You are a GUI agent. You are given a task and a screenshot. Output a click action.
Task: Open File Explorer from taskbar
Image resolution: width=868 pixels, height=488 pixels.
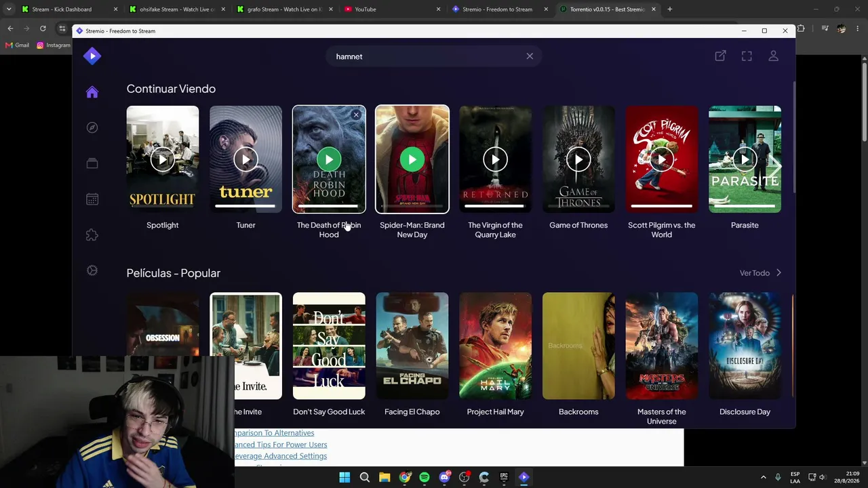[384, 477]
